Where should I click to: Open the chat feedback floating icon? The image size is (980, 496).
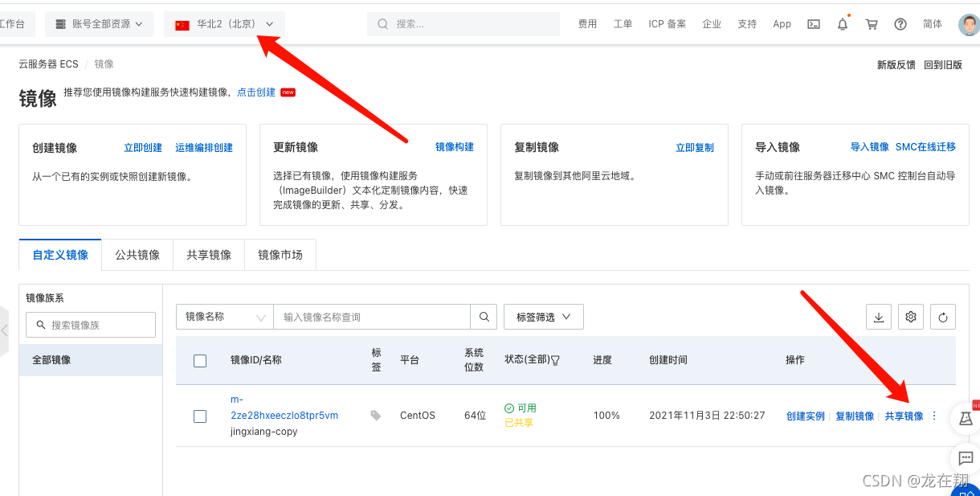click(x=966, y=458)
